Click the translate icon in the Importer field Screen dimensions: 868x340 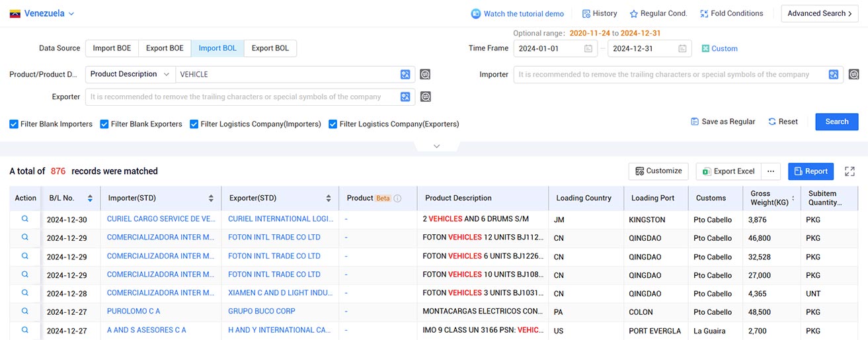click(x=834, y=75)
